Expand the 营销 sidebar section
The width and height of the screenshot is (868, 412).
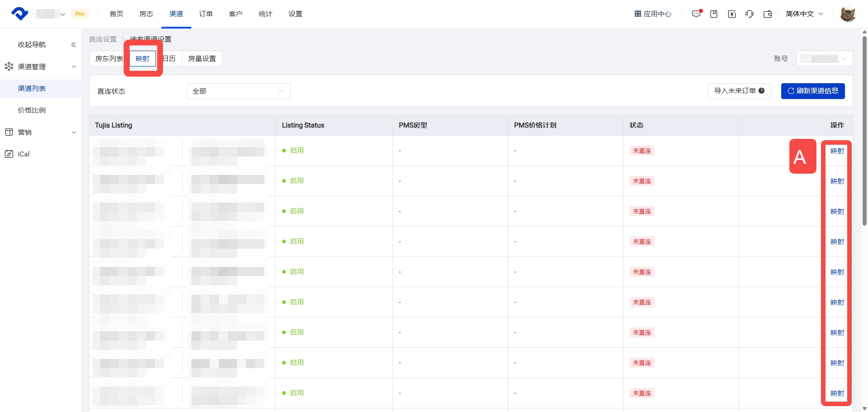pos(74,132)
